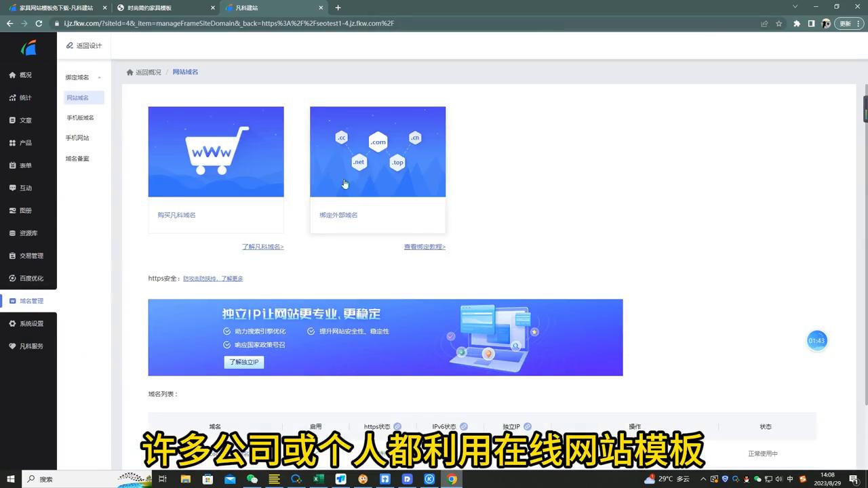Screen dimensions: 868x488
Task: Click the 返回设计 pencil icon
Action: (69, 45)
